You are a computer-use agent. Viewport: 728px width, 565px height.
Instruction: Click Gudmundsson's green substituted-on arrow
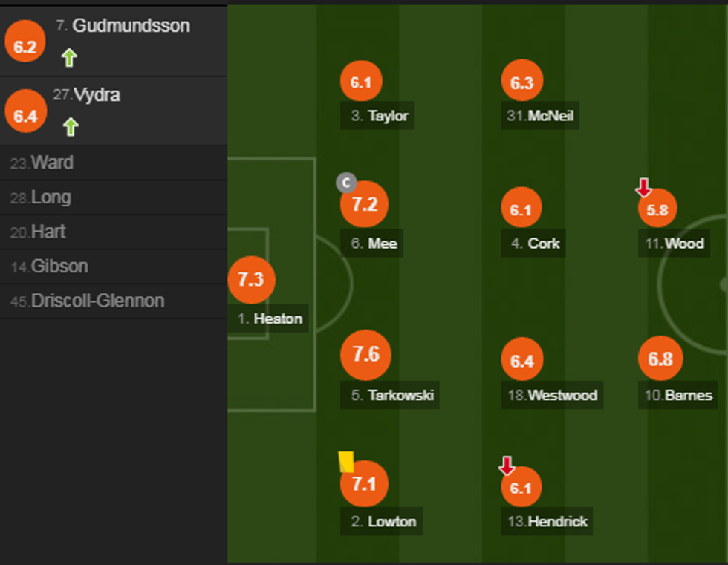point(69,57)
